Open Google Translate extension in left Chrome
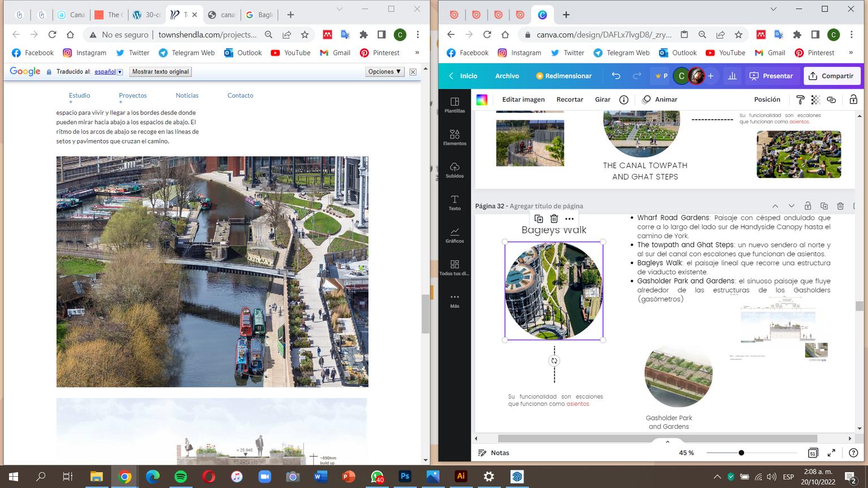This screenshot has height=488, width=868. click(345, 34)
